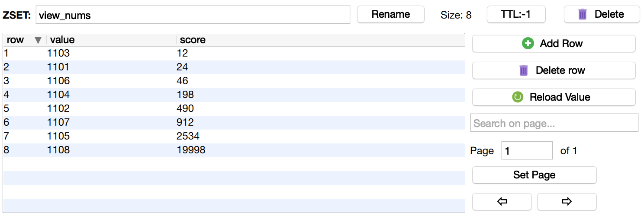Click the Add Row button
644x216 pixels.
(x=554, y=44)
